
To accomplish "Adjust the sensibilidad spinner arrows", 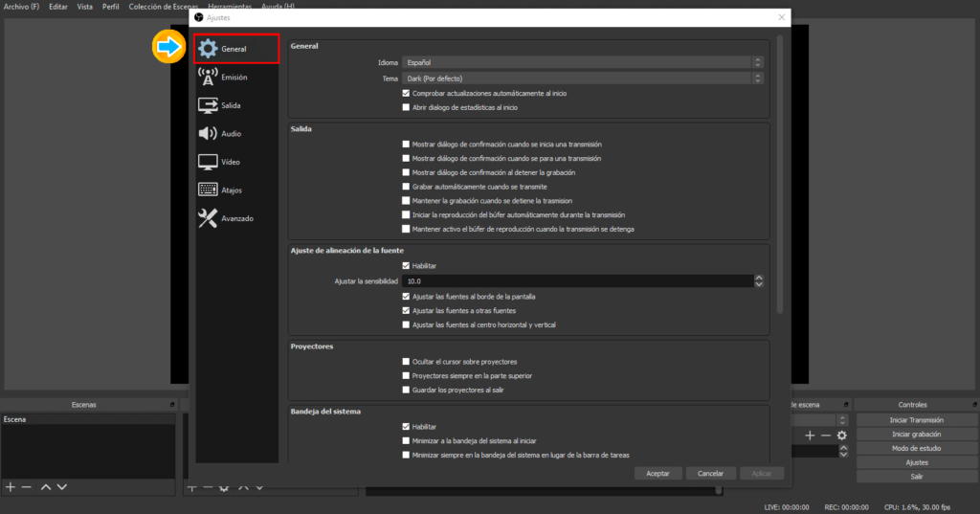I will 759,281.
